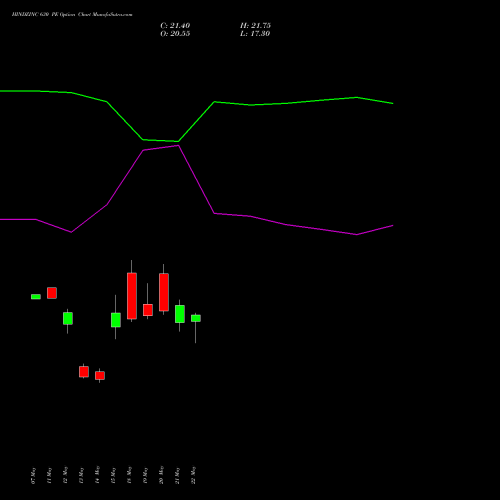Click the open value 'O: 20.55'
This screenshot has height=500, width=500.
coord(175,34)
